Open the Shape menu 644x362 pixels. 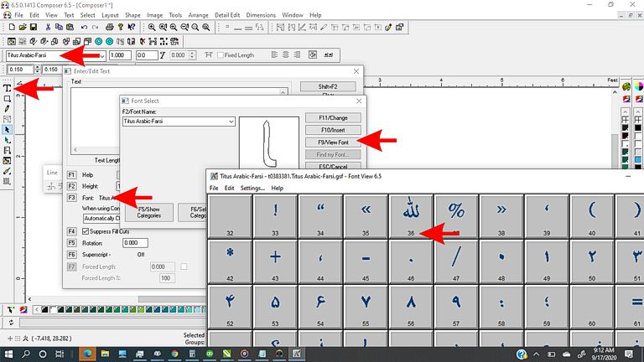click(x=132, y=15)
